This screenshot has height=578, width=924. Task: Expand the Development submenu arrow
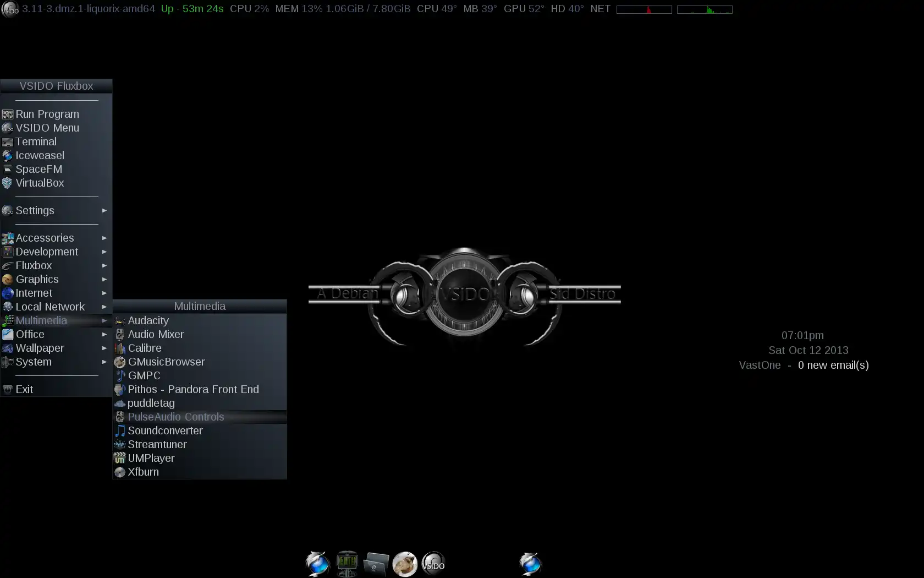[x=104, y=252]
